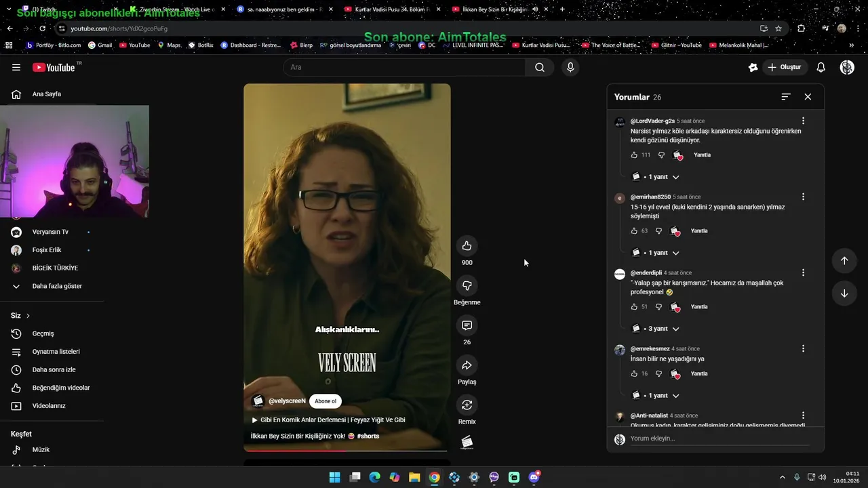
Task: Share the short using Paylaş
Action: tap(467, 365)
